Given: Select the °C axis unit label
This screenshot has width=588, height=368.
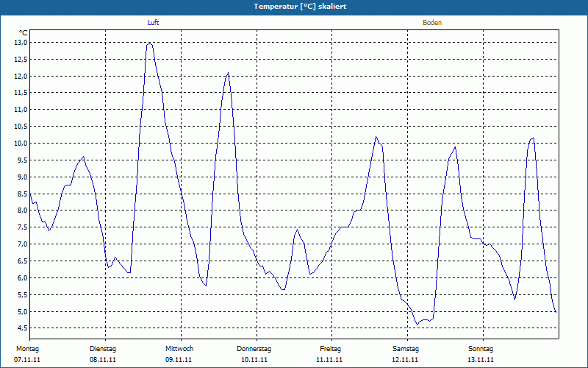Looking at the screenshot, I should pyautogui.click(x=24, y=33).
